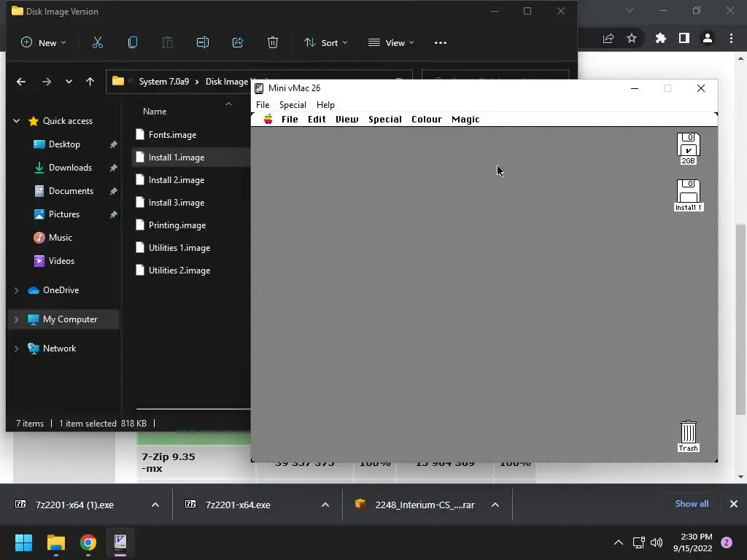The height and width of the screenshot is (560, 747).
Task: Switch to Chrome from the taskbar
Action: pos(88,542)
